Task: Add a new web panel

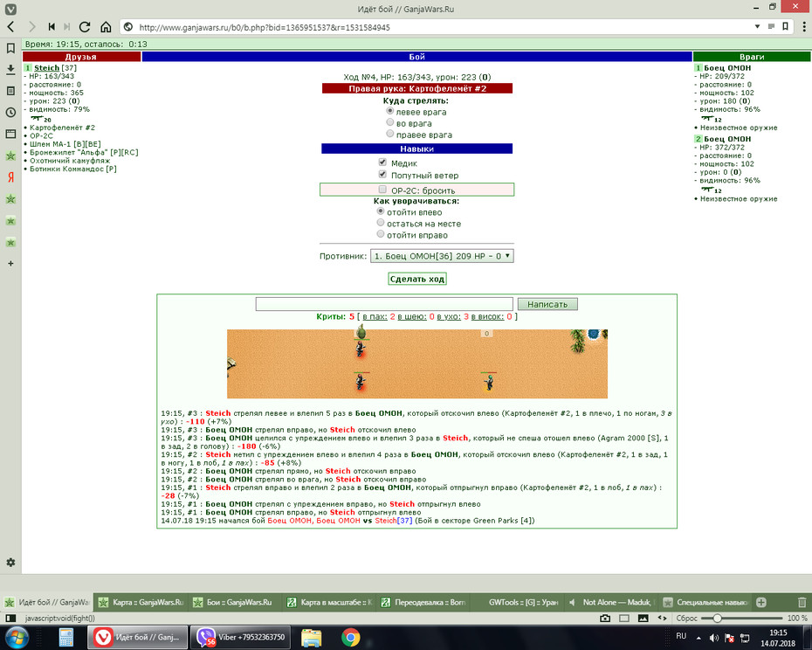Action: 10,263
